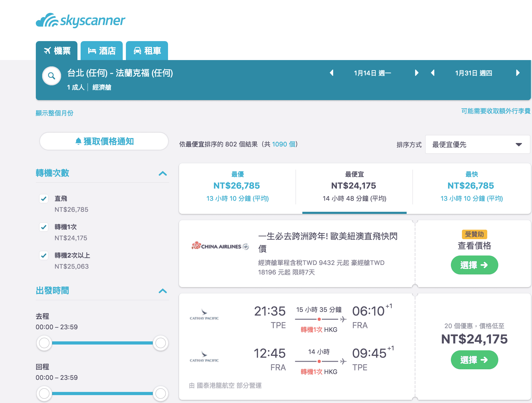This screenshot has width=532, height=403.
Task: Open the search magnifier icon
Action: pyautogui.click(x=52, y=76)
